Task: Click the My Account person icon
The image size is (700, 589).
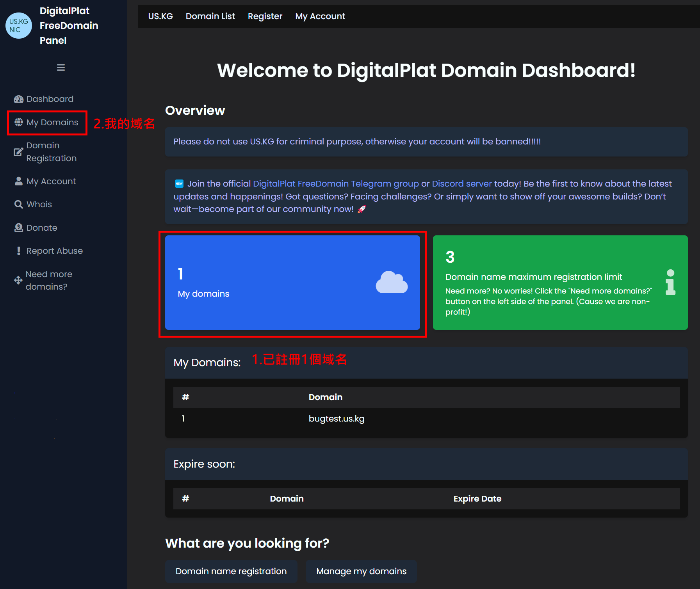Action: (18, 182)
